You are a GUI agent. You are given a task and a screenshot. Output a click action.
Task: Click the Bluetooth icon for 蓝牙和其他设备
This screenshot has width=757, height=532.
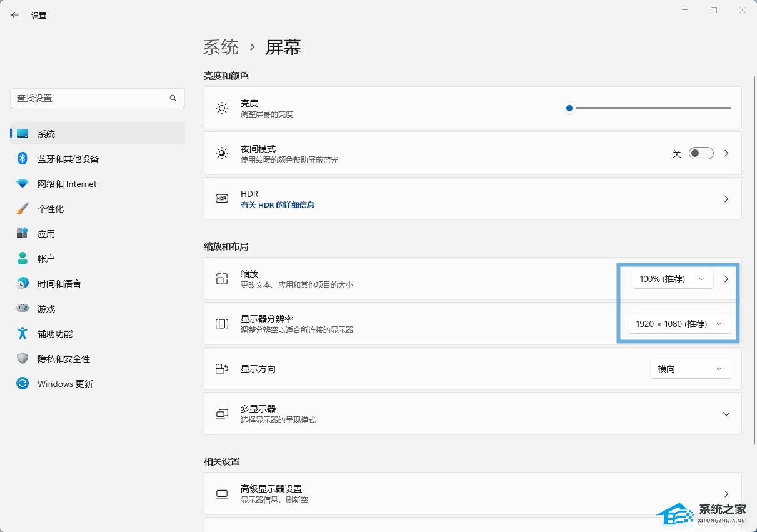[23, 159]
